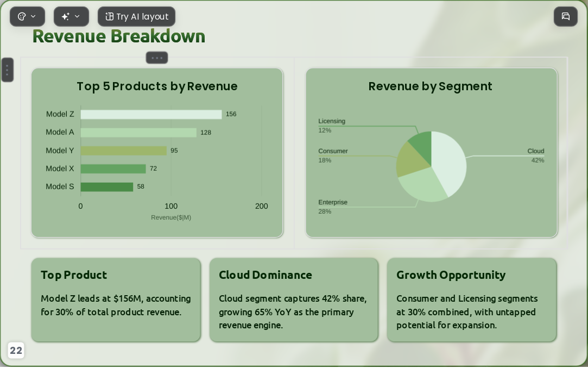
Task: Click the Top Product card heading
Action: click(74, 275)
